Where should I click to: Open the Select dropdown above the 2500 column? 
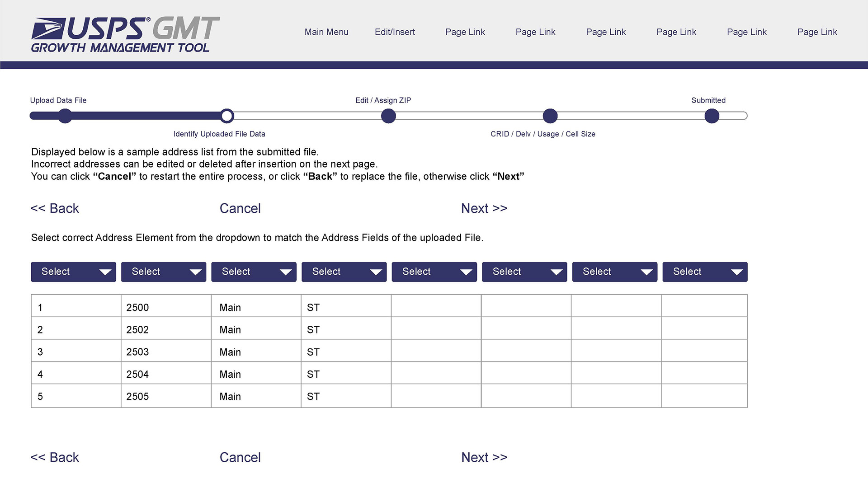coord(164,272)
